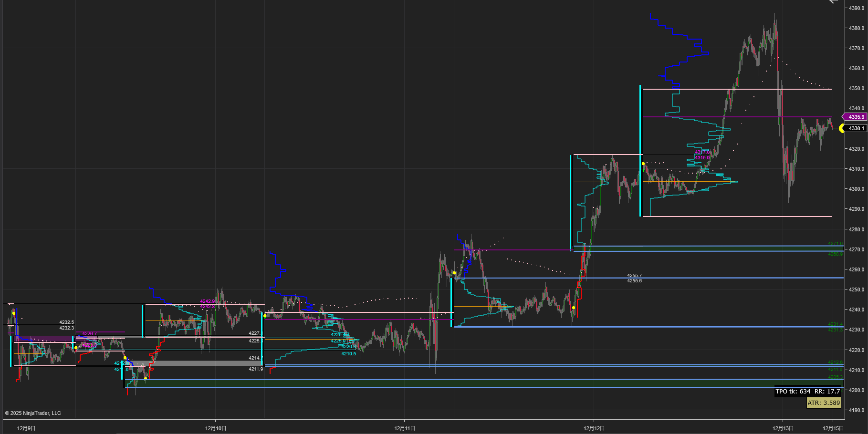Viewport: 868px width, 434px height.
Task: Click the 12月15日 date label on time axis
Action: tap(833, 428)
